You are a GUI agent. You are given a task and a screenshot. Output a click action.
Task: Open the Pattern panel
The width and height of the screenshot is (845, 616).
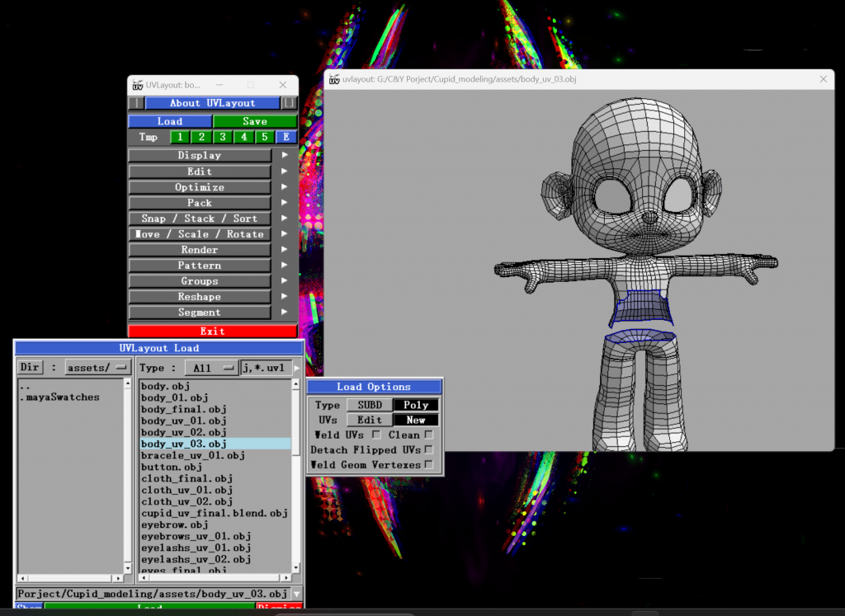click(200, 265)
